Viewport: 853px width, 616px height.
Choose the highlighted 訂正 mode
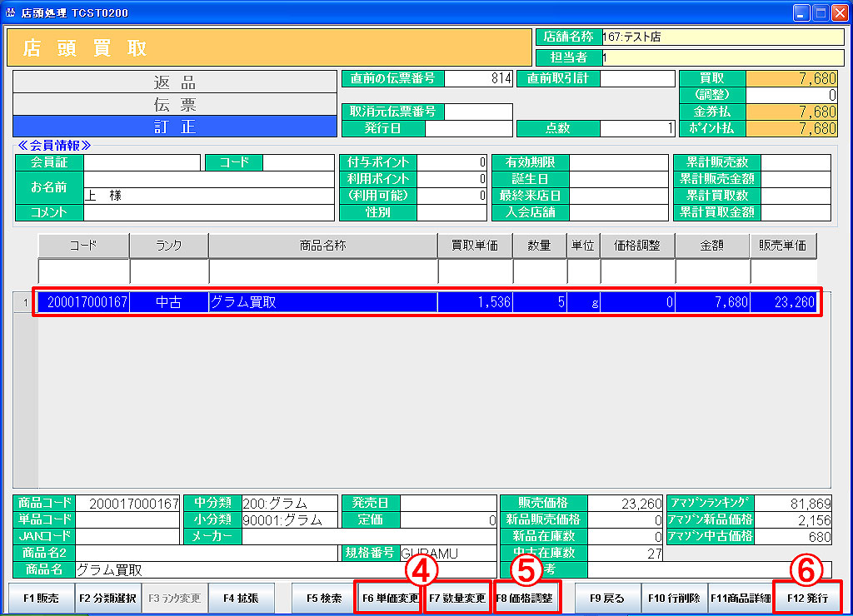point(174,127)
